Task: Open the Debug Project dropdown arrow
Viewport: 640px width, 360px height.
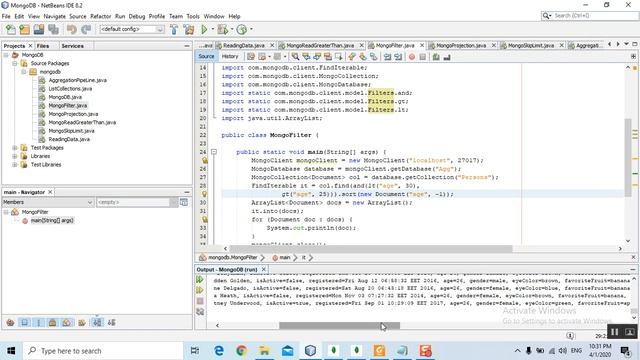Action: click(x=232, y=29)
